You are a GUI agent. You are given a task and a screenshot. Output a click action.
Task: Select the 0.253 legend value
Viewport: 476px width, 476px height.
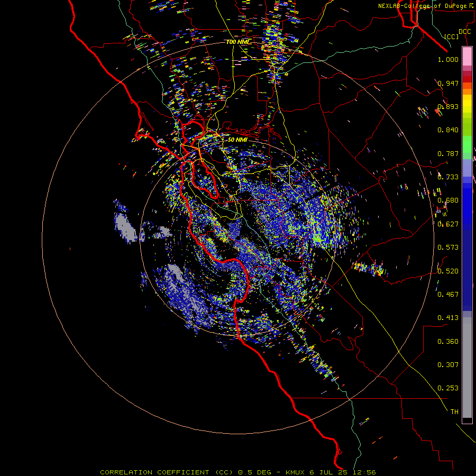(x=448, y=388)
